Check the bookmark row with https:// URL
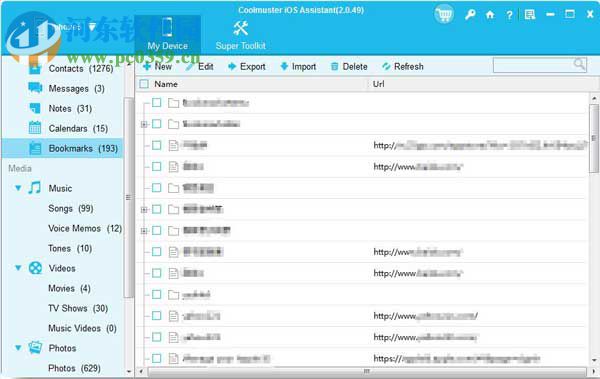The width and height of the screenshot is (600, 379). click(157, 358)
